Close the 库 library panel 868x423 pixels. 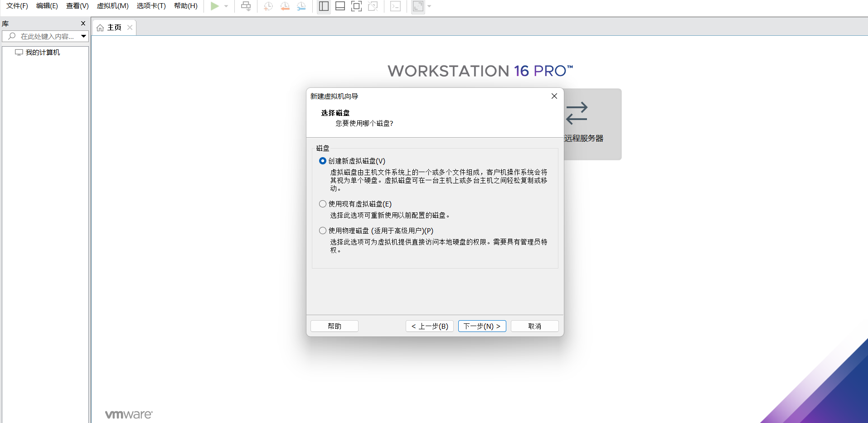coord(83,24)
